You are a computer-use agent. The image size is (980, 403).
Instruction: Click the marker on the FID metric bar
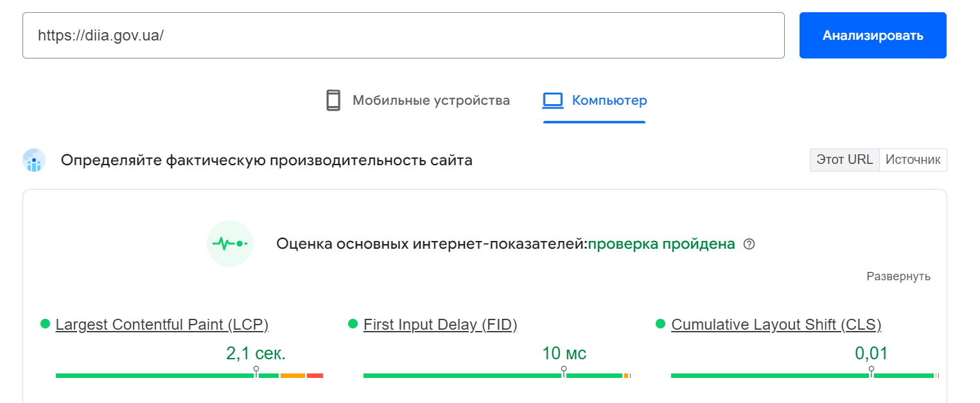point(564,368)
